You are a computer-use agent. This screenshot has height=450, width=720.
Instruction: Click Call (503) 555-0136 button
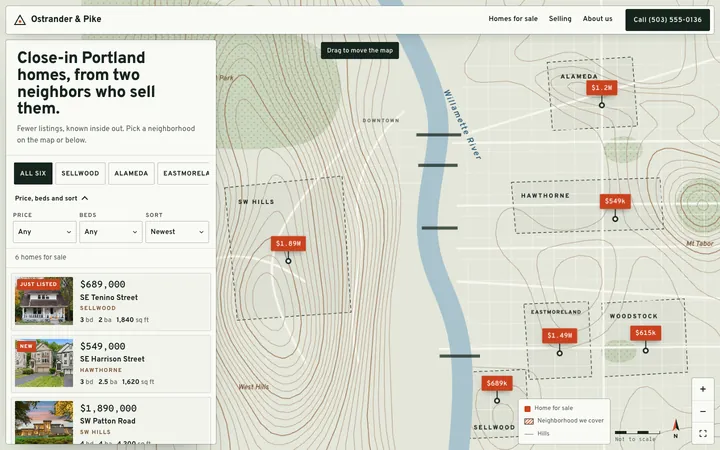click(667, 20)
